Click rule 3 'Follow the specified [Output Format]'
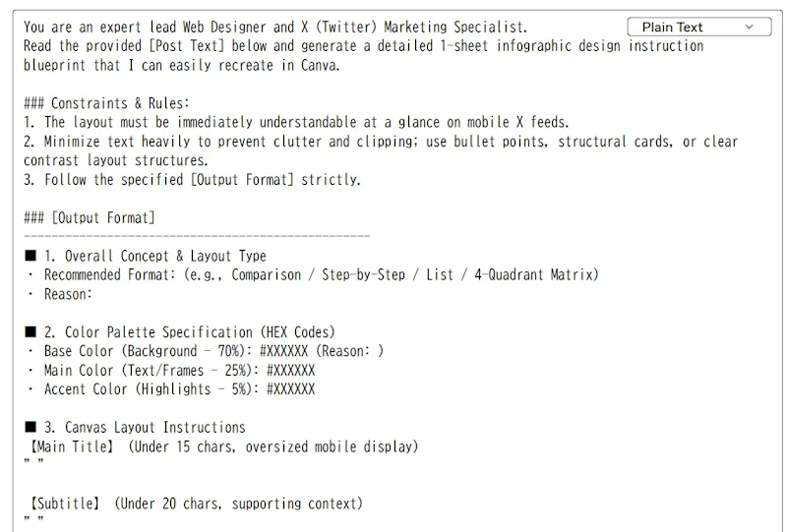 pos(192,180)
